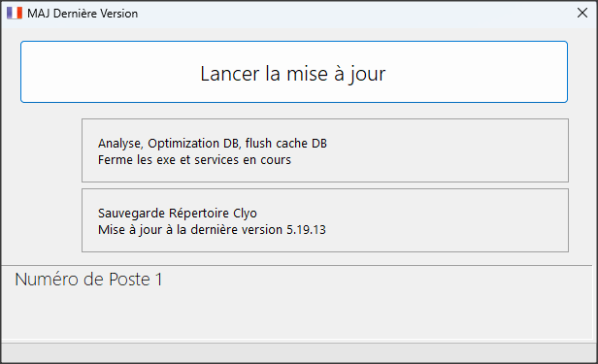This screenshot has width=598, height=364.
Task: Launch the update with Lancer la mise à jour
Action: 294,72
